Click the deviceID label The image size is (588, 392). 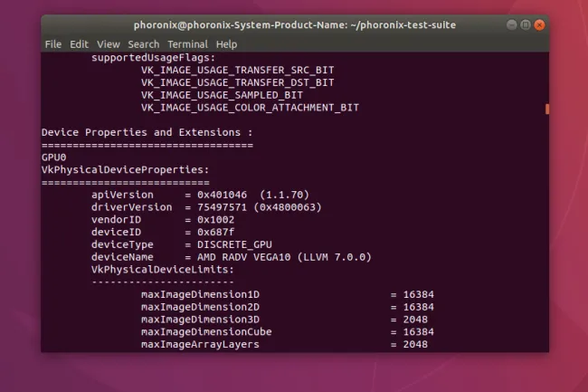(117, 232)
